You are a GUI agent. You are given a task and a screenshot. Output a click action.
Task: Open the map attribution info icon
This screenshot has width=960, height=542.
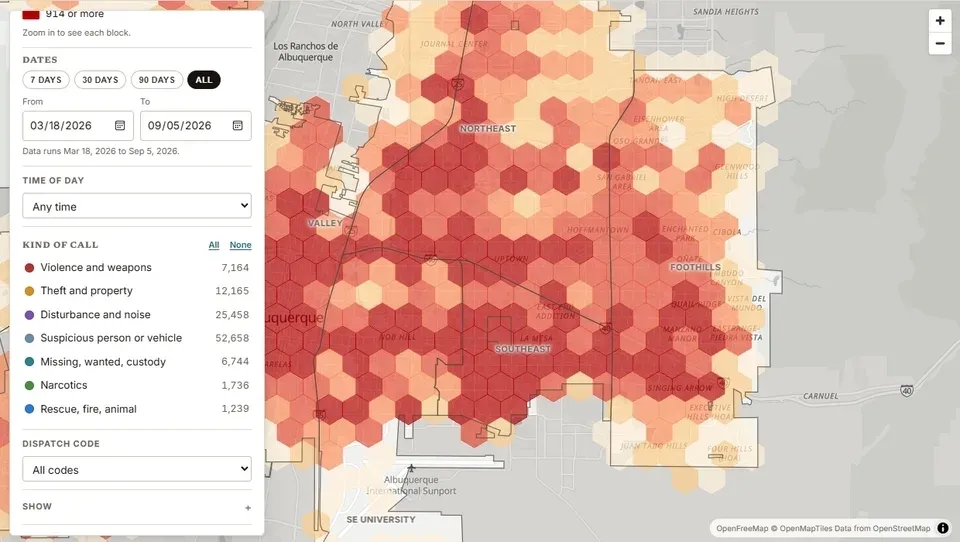(943, 528)
